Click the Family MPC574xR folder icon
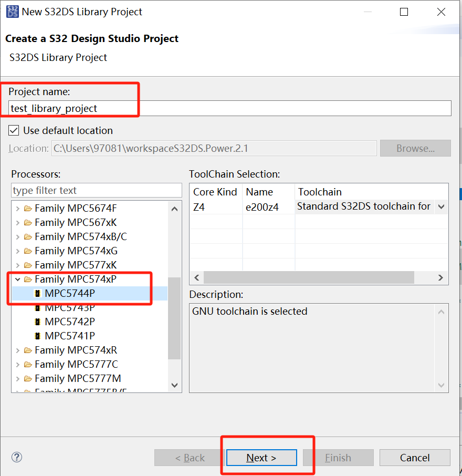This screenshot has height=476, width=462. pyautogui.click(x=28, y=350)
